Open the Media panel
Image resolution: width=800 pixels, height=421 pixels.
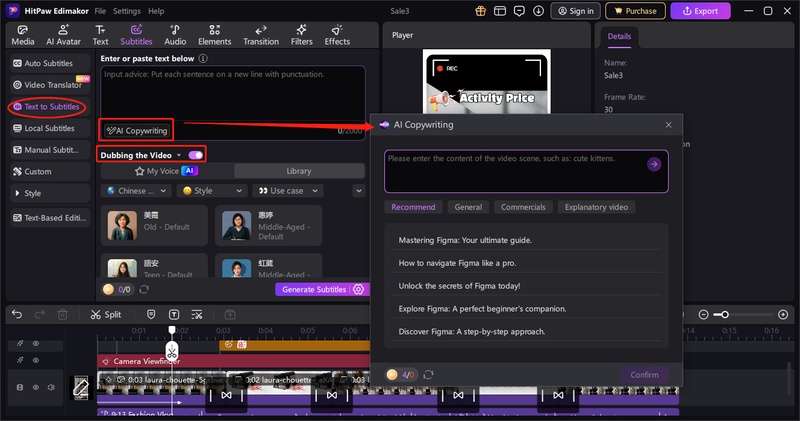click(x=23, y=35)
